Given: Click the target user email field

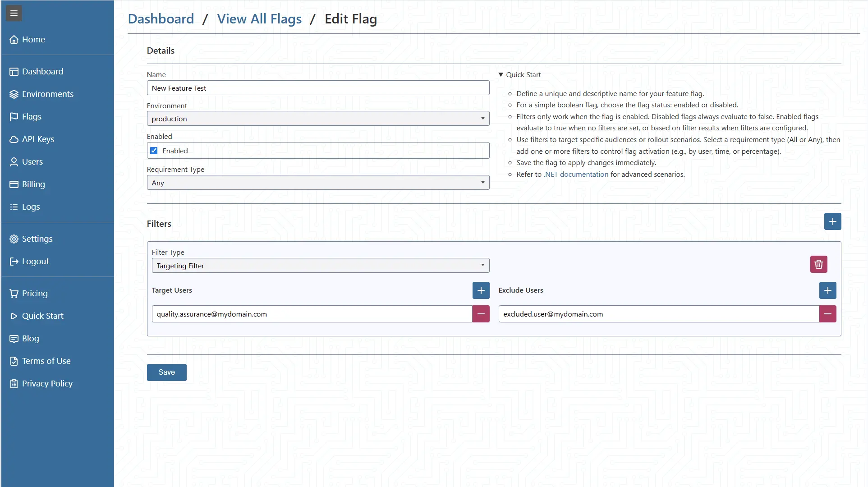Looking at the screenshot, I should 312,314.
